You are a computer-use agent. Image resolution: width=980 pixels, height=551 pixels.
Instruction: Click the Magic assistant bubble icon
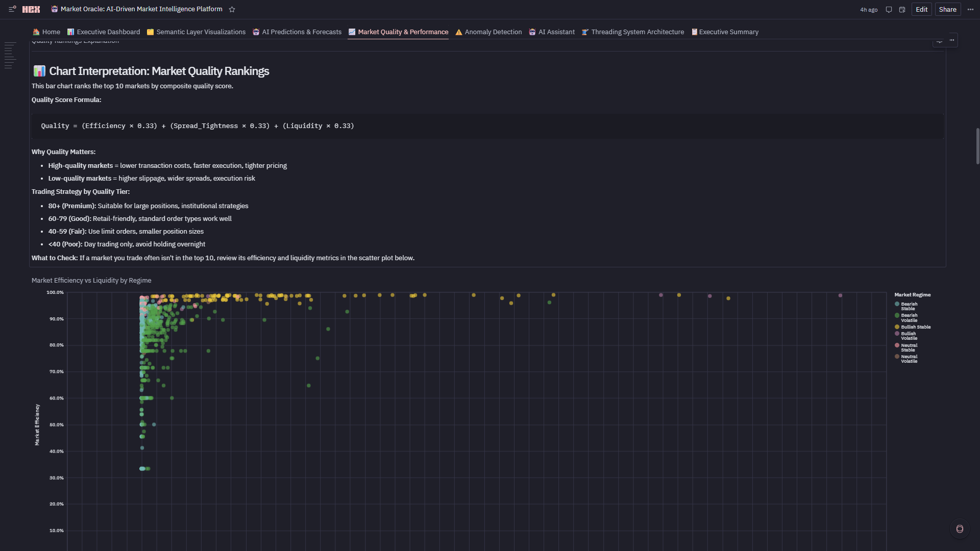click(960, 529)
